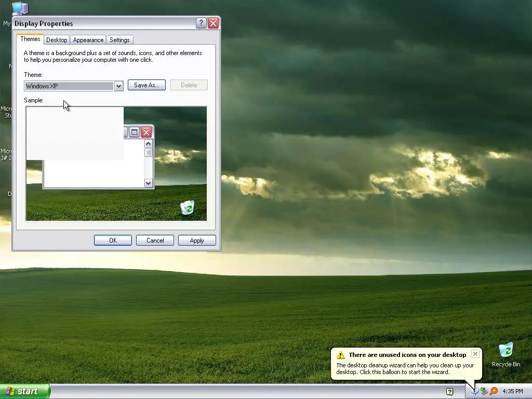The image size is (532, 399).
Task: Dismiss the unused icons balloon with X
Action: [475, 354]
